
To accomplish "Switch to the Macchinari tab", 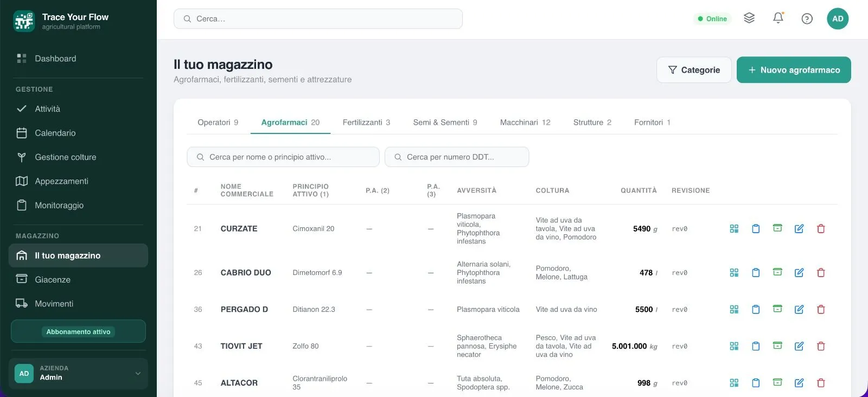I will [525, 123].
